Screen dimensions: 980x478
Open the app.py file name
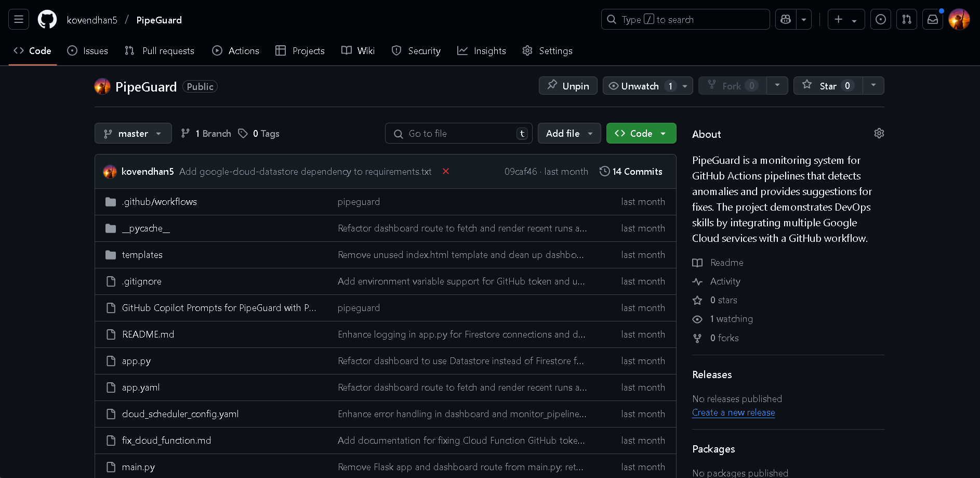pyautogui.click(x=136, y=361)
